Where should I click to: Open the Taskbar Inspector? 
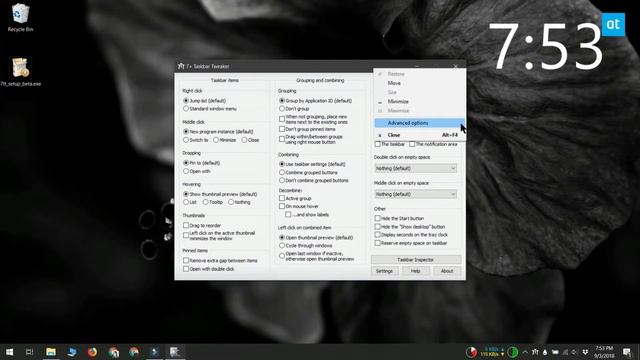(416, 260)
